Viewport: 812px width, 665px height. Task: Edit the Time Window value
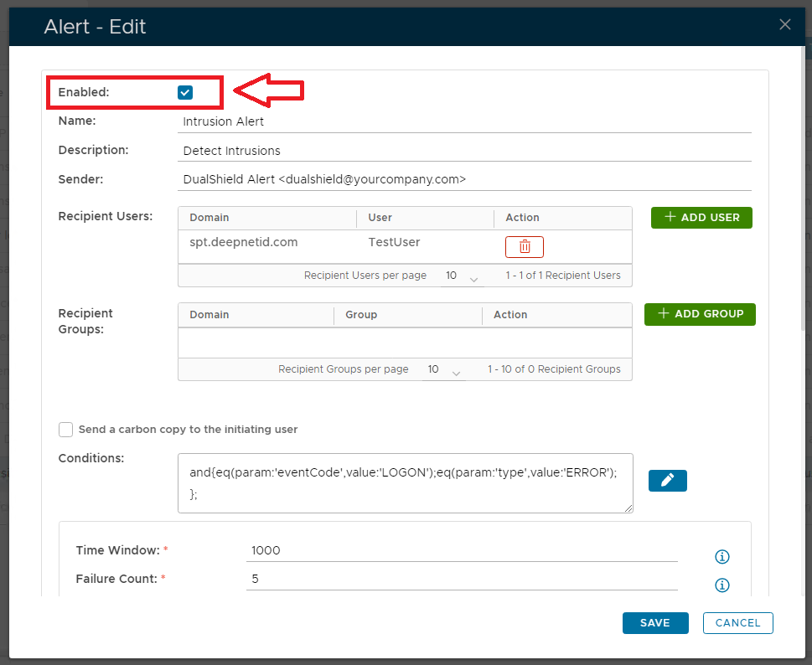tap(461, 550)
